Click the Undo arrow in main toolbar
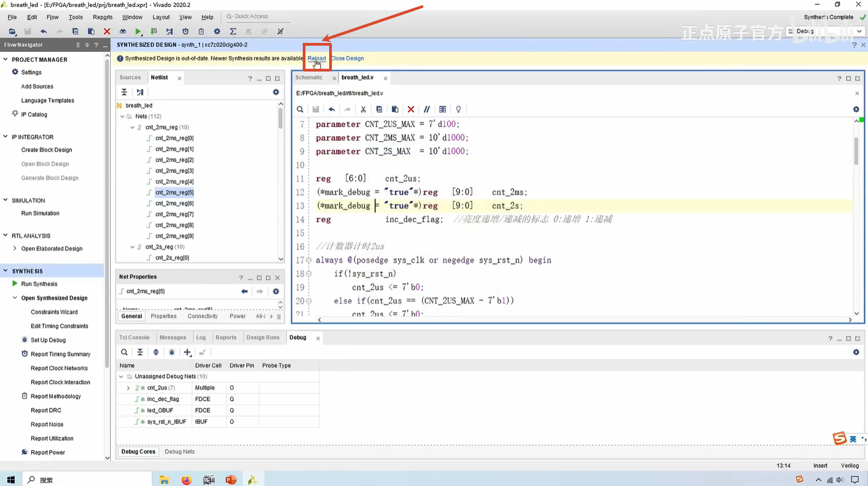The image size is (868, 486). pos(43,31)
